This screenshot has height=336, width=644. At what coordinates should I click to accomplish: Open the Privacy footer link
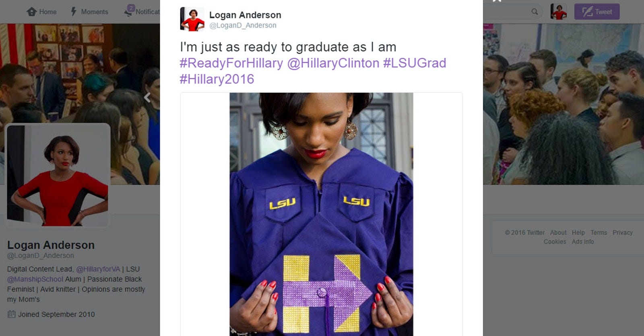click(x=623, y=232)
